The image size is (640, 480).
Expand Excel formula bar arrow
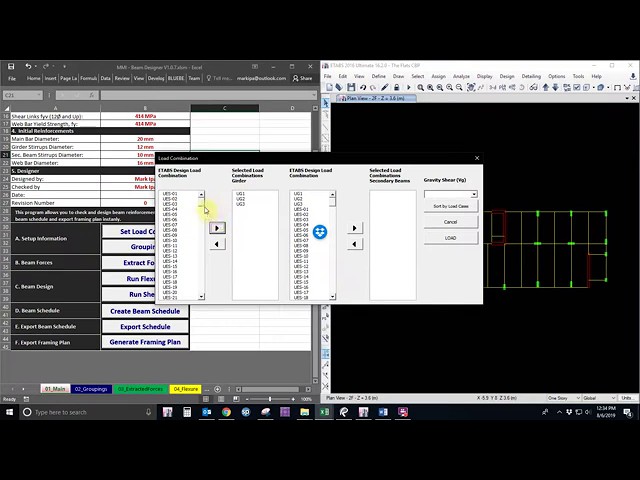point(313,95)
